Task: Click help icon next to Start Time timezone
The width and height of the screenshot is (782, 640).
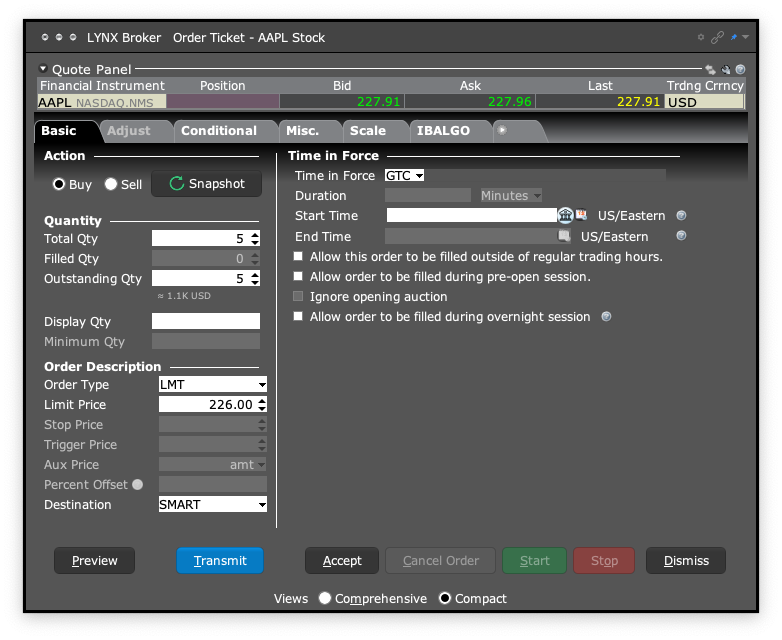Action: (681, 215)
